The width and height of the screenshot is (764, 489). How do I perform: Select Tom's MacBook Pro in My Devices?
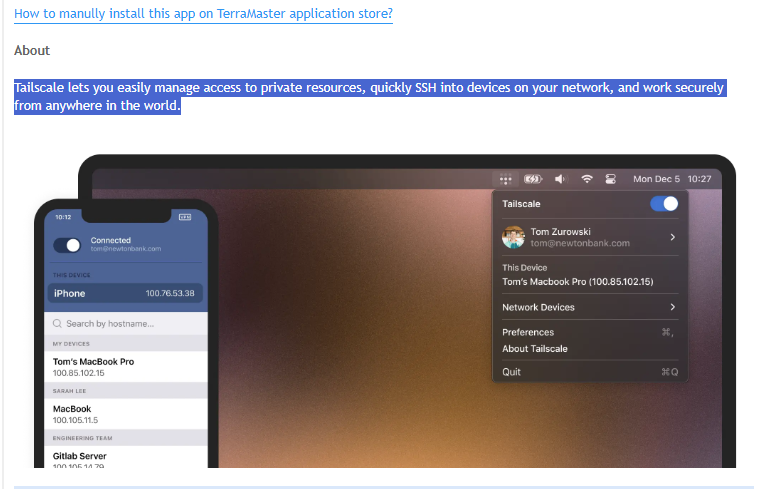click(x=126, y=367)
